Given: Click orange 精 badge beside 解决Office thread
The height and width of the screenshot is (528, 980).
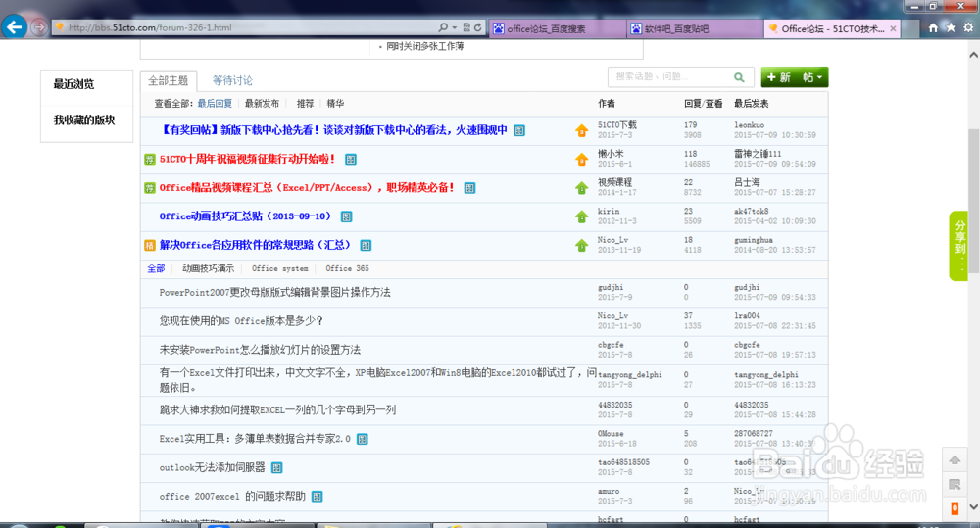Looking at the screenshot, I should tap(149, 246).
